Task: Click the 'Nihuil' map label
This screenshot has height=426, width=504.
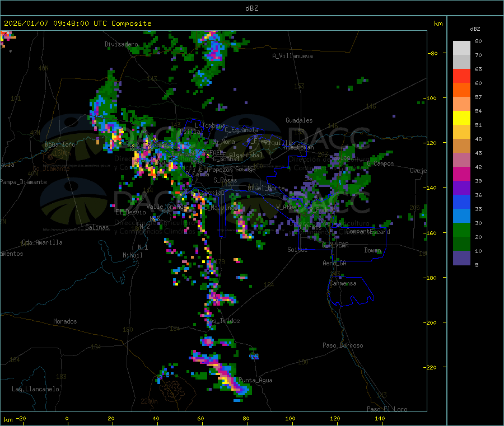Action: [x=132, y=255]
